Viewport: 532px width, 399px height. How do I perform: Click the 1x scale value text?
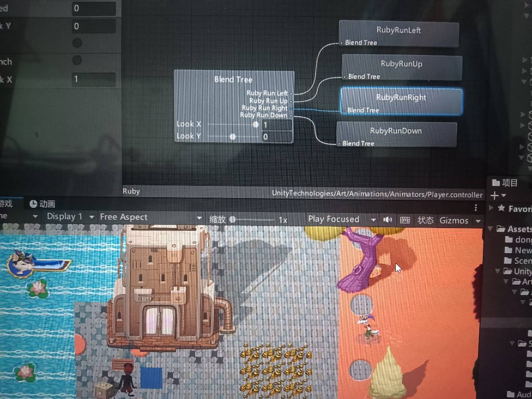283,220
